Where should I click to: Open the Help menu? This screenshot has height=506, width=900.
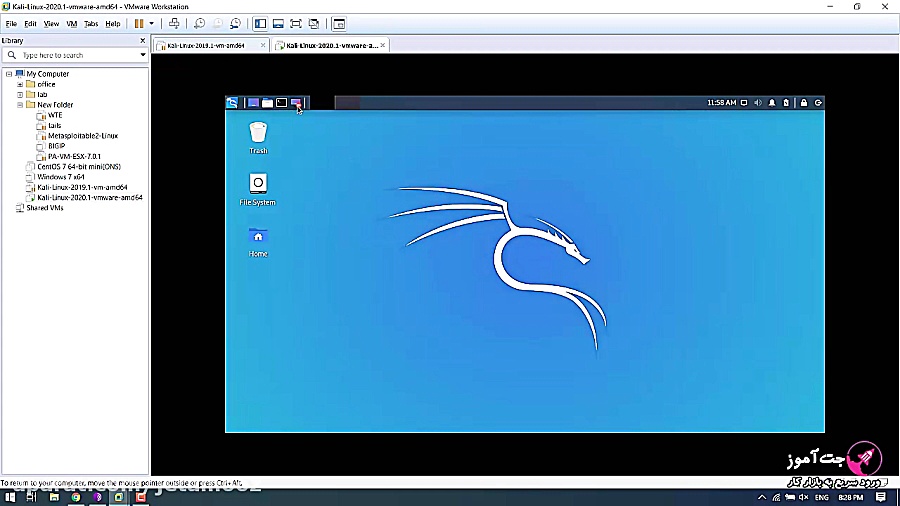(112, 24)
